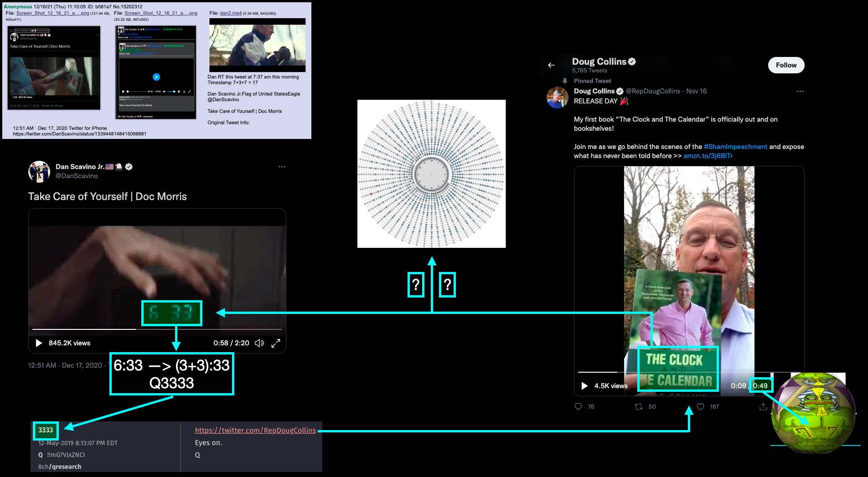The width and height of the screenshot is (868, 477).
Task: Open Doug Collins tweet avatar
Action: [x=557, y=97]
